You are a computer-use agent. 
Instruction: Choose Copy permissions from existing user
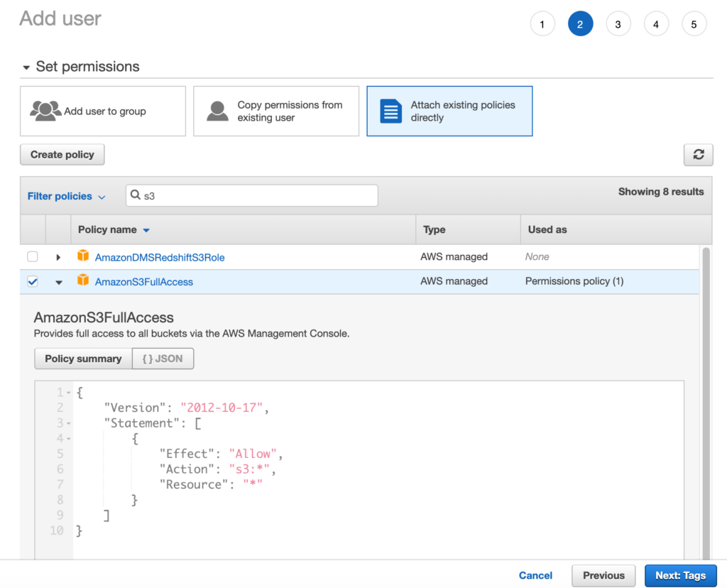click(x=276, y=111)
